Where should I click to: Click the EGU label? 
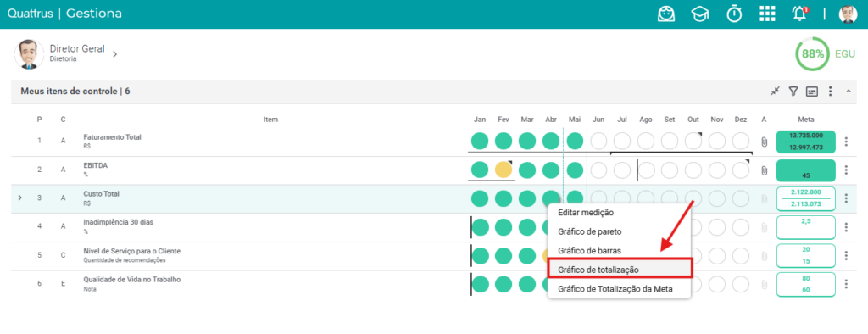845,54
